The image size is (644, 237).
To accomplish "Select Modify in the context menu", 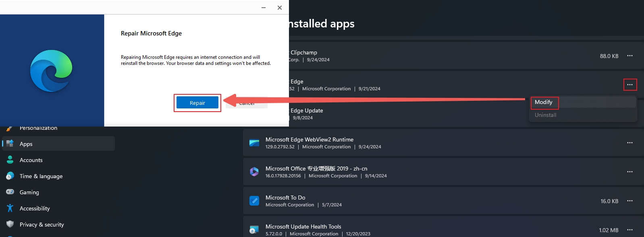I will [x=583, y=102].
